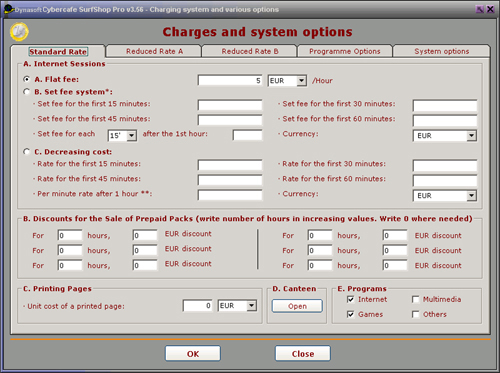Click the set fee first 60 minutes field
The height and width of the screenshot is (373, 500).
click(445, 120)
